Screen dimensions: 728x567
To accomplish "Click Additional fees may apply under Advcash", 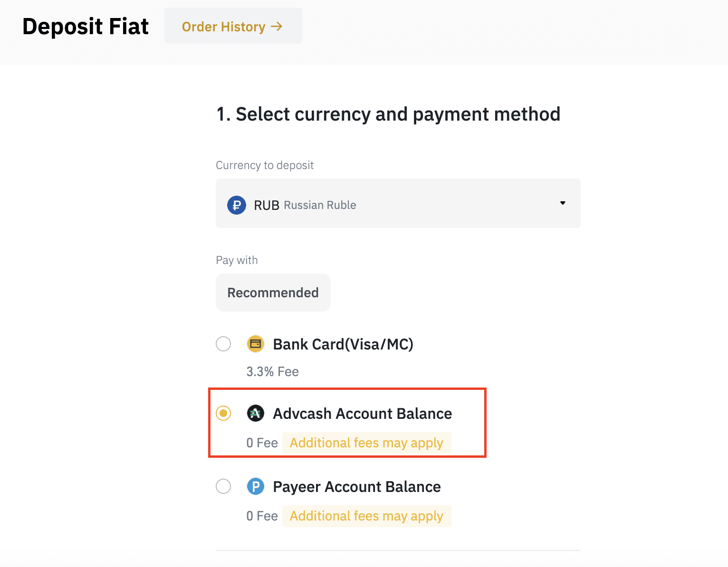I will click(x=366, y=443).
